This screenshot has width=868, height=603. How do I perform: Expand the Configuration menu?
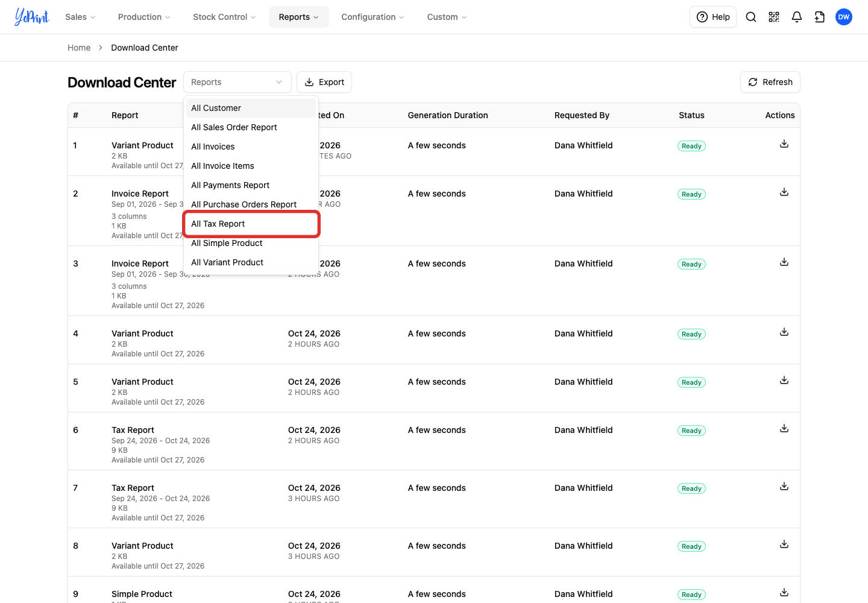(373, 17)
